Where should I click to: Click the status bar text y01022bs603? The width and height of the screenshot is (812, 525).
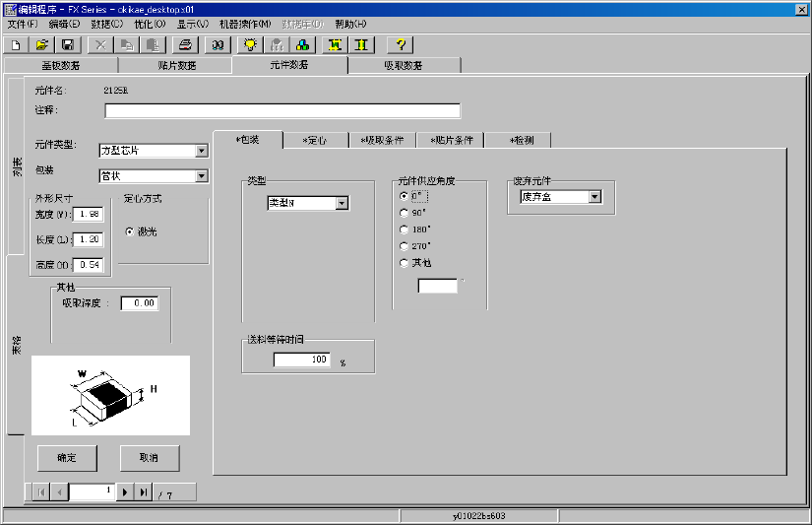point(479,516)
